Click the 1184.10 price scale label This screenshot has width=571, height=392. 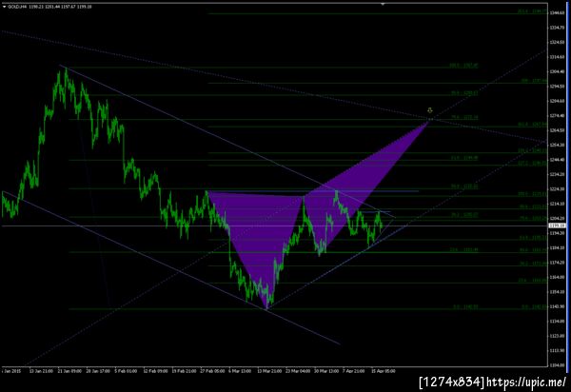click(x=557, y=248)
